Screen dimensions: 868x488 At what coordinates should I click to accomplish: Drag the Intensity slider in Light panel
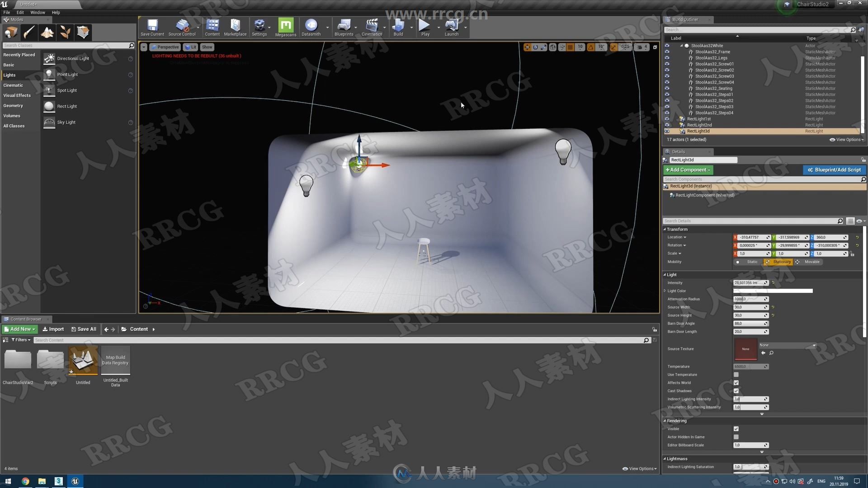[x=750, y=282]
